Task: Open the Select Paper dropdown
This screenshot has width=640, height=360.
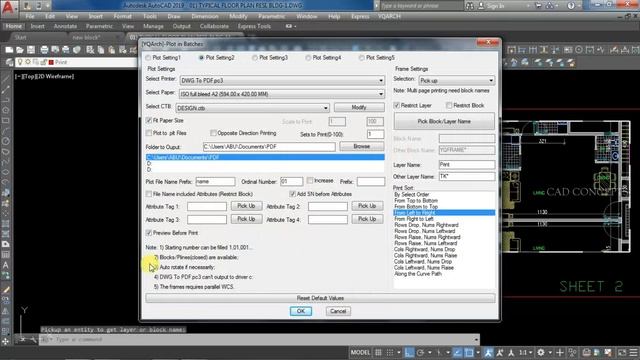Action: click(x=282, y=94)
